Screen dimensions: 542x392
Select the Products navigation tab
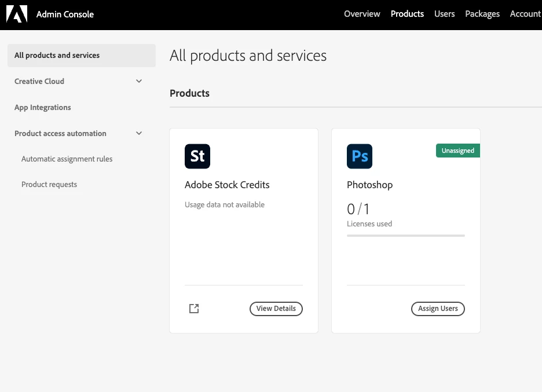[x=407, y=14]
